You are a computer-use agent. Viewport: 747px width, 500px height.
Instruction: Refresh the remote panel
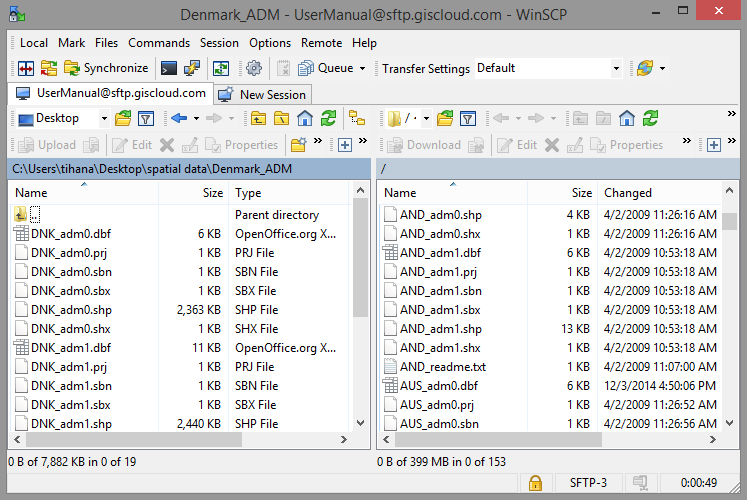[x=650, y=119]
